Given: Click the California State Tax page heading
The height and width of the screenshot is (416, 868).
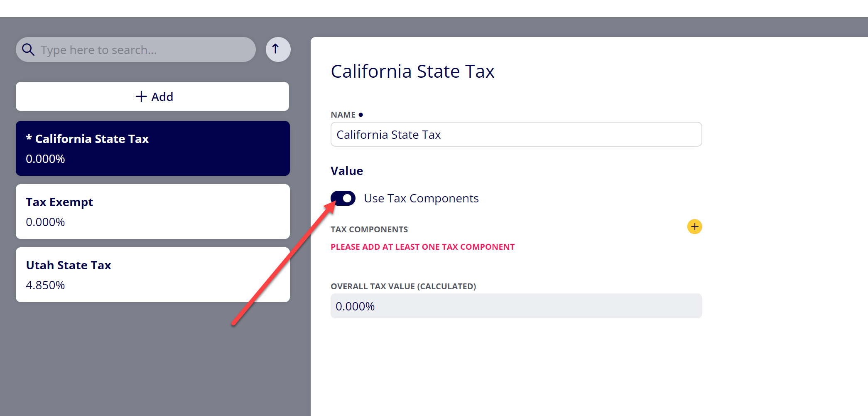Looking at the screenshot, I should click(412, 71).
